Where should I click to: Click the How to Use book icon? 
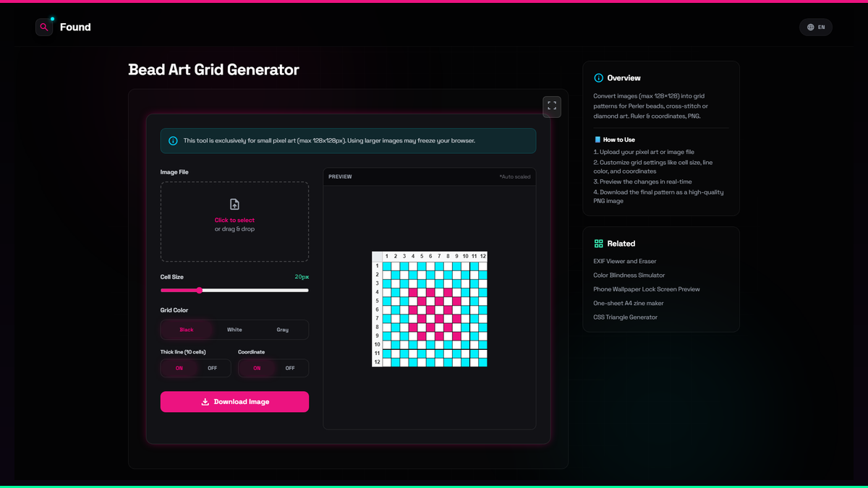[597, 140]
